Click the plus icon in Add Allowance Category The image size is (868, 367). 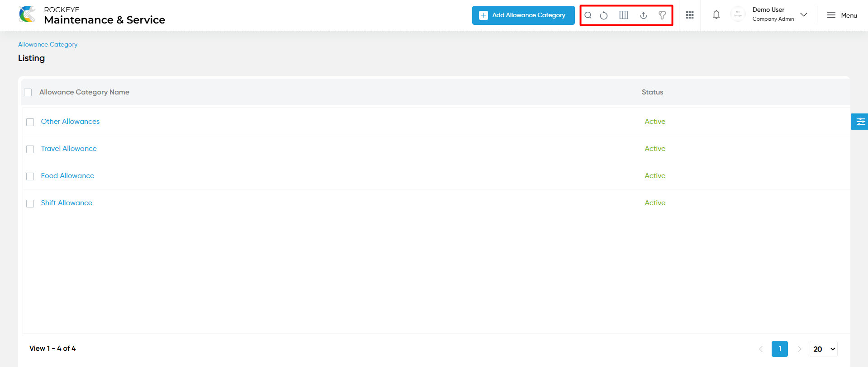click(484, 15)
